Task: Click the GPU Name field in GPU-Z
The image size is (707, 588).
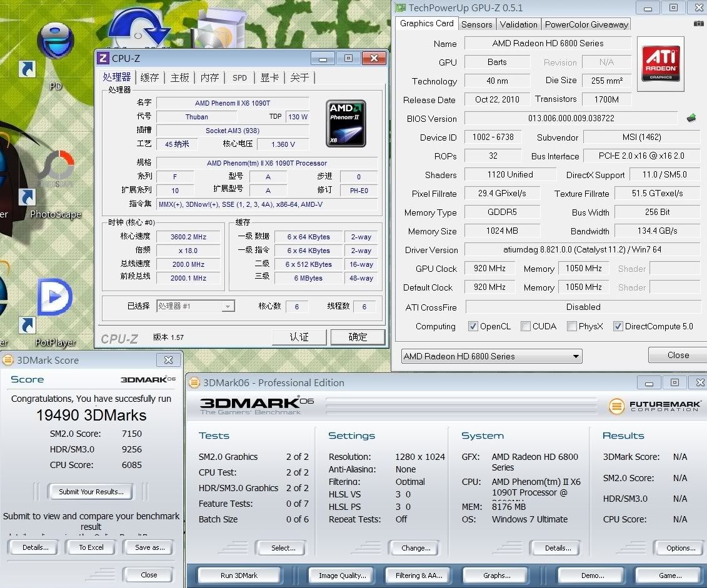Action: (x=548, y=43)
